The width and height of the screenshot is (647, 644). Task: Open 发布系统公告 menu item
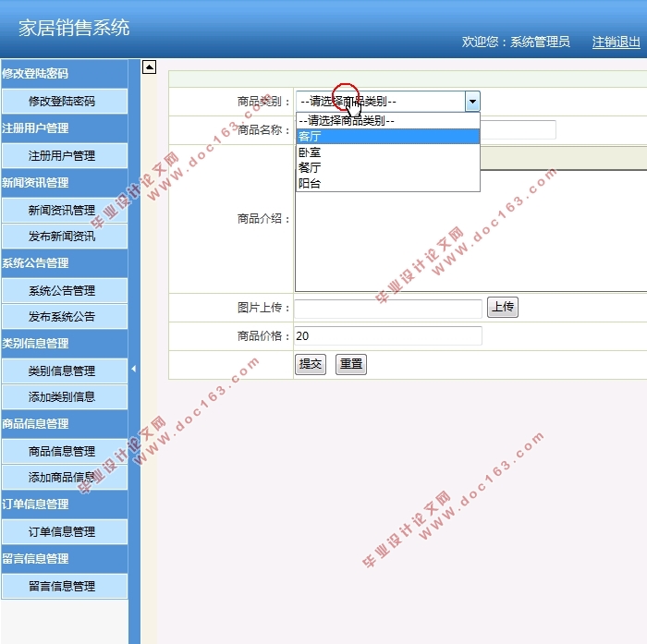click(x=65, y=316)
